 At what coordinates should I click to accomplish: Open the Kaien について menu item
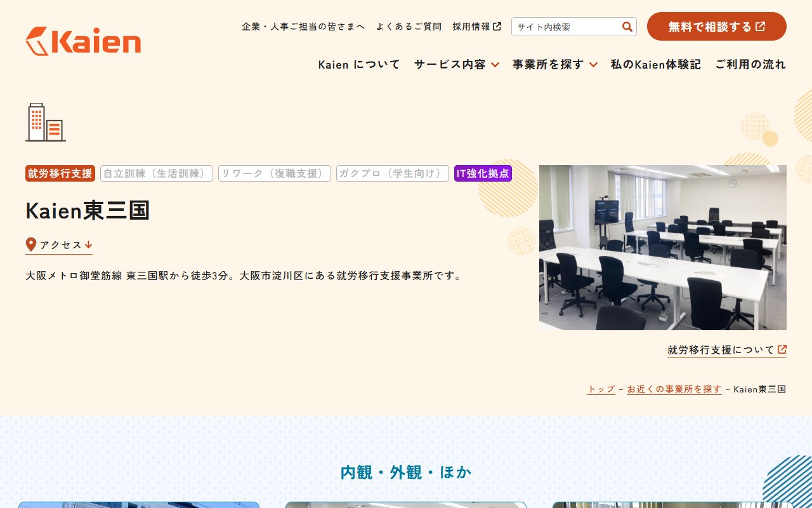click(359, 64)
